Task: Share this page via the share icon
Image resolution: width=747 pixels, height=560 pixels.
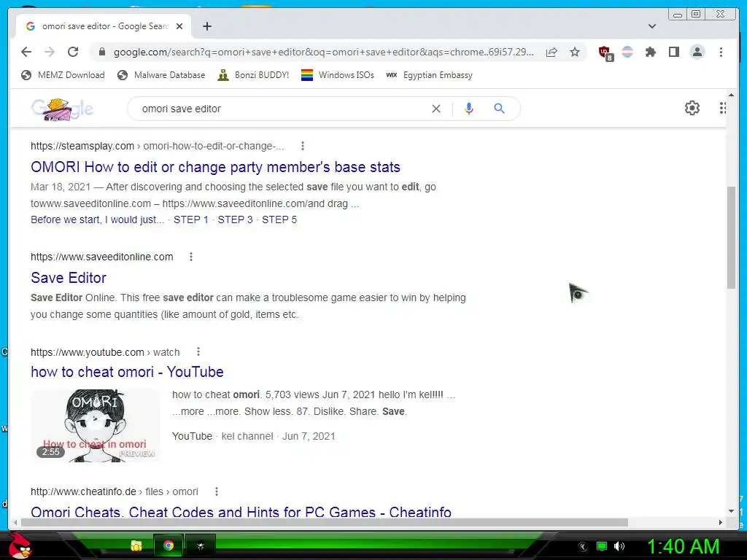Action: [551, 52]
